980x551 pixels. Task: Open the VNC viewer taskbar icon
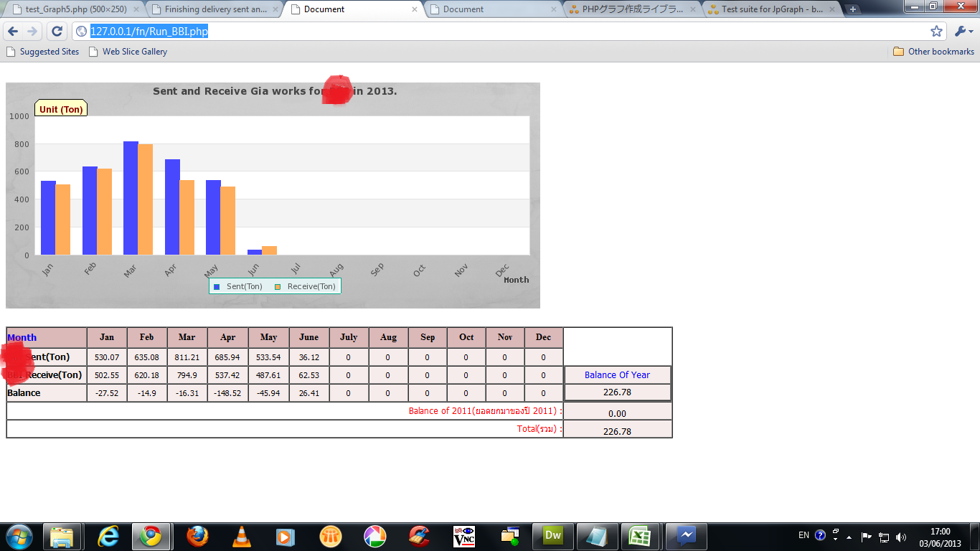[463, 537]
